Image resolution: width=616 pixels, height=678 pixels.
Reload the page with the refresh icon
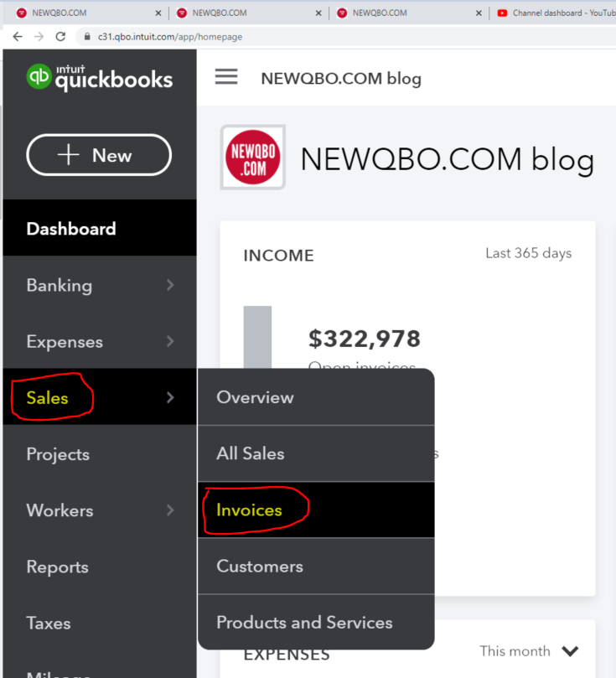coord(60,37)
